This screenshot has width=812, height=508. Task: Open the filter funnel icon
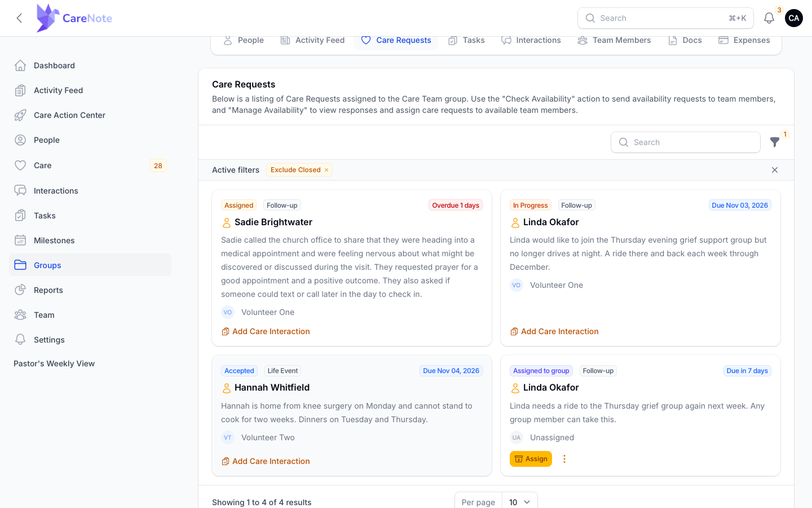[x=775, y=142]
